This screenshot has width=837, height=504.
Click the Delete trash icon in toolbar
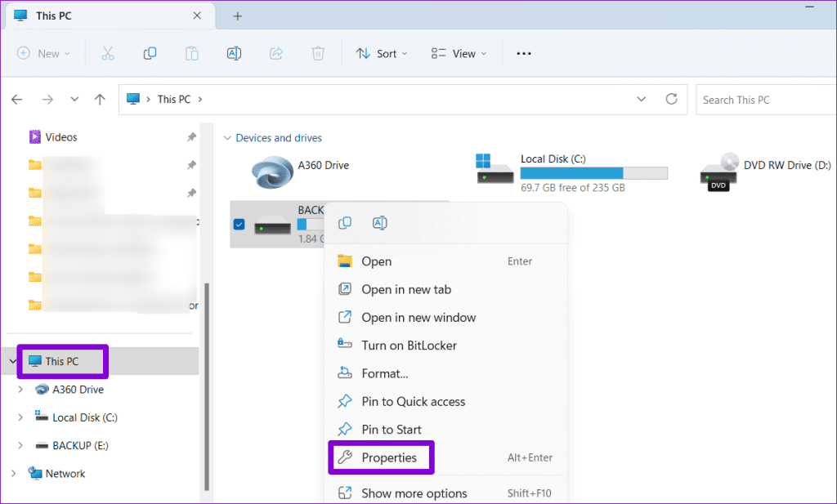318,54
